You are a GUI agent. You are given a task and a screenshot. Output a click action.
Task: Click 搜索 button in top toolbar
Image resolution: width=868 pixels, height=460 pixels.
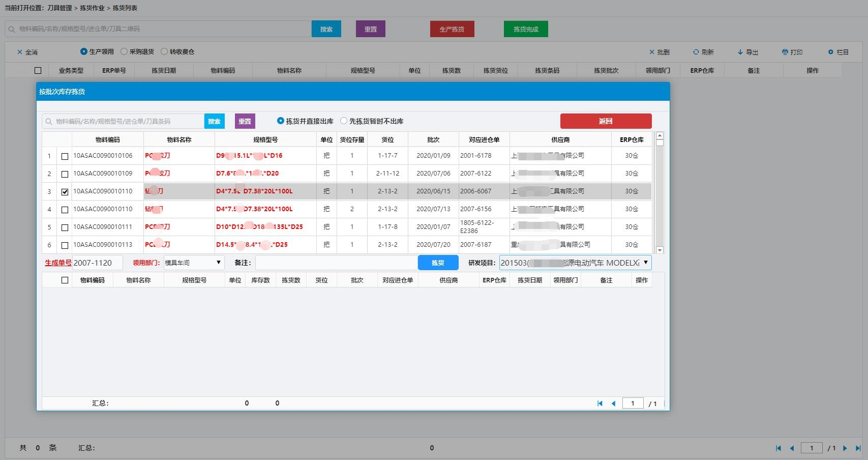pyautogui.click(x=326, y=29)
